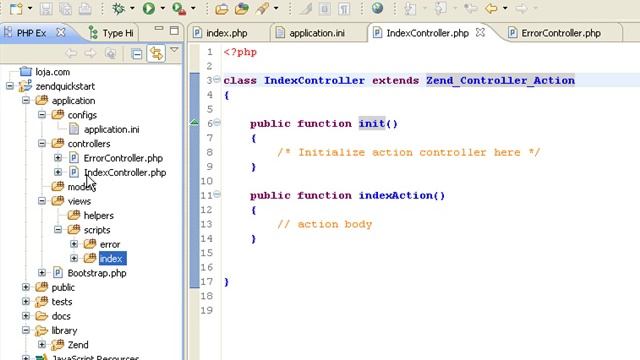Close the PHP Ex view tab

pyautogui.click(x=60, y=32)
